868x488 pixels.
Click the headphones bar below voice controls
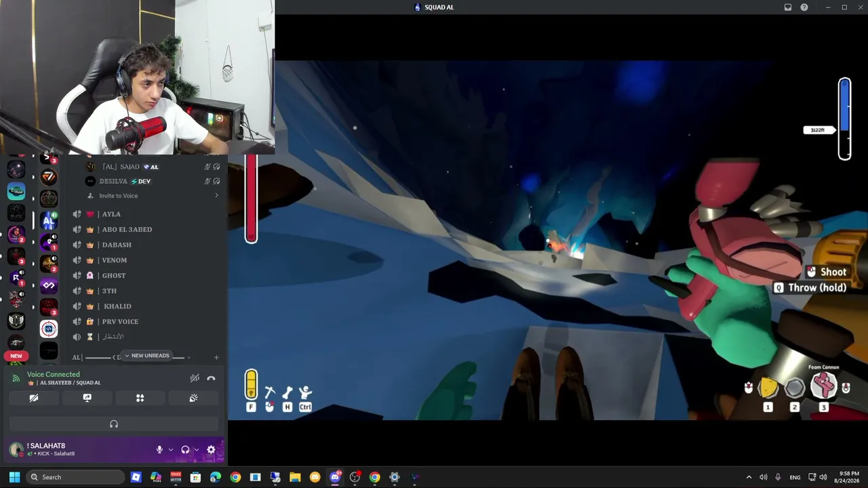[114, 424]
